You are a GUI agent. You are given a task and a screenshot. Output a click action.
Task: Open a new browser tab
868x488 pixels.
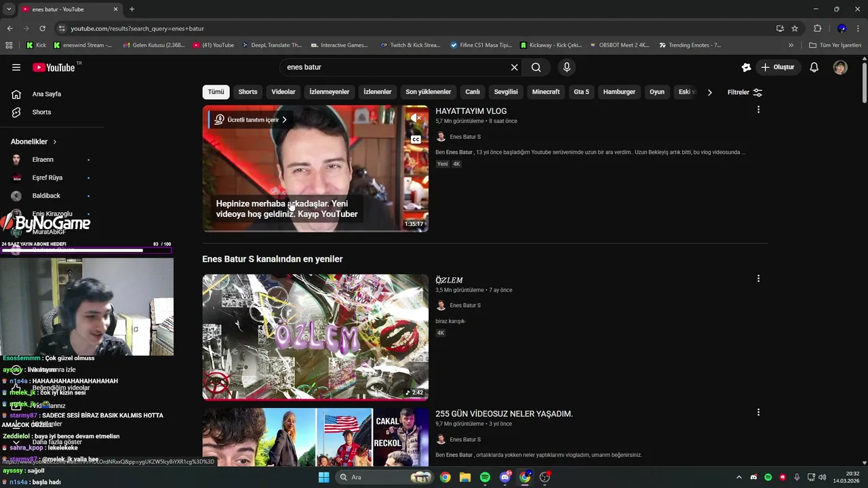132,9
